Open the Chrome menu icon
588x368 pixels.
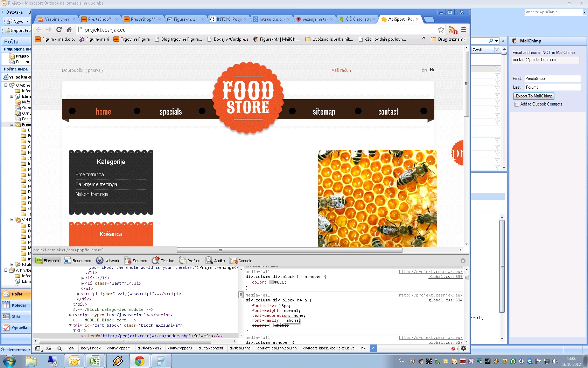pos(463,30)
